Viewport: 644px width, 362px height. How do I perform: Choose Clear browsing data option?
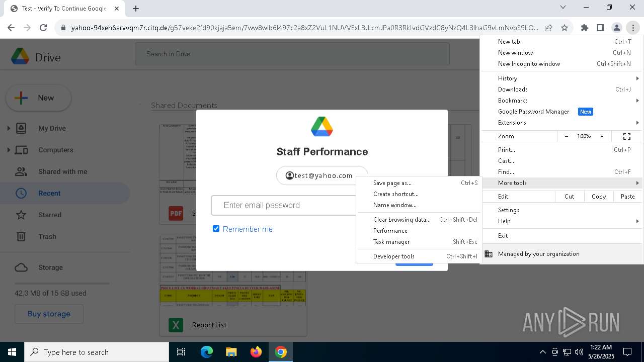click(x=418, y=220)
